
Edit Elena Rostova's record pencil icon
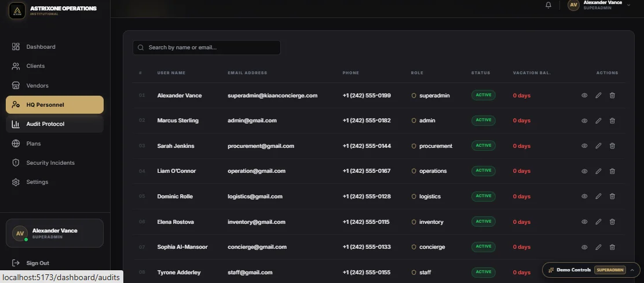pos(598,222)
